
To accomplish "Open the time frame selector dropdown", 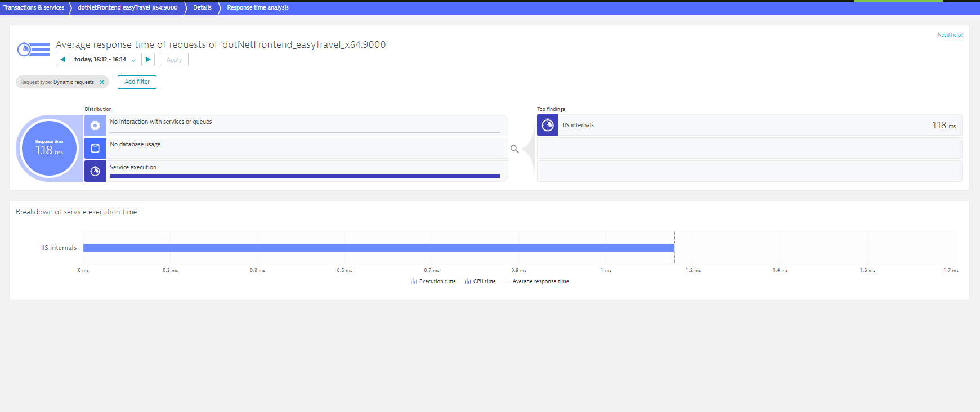I will coord(105,60).
